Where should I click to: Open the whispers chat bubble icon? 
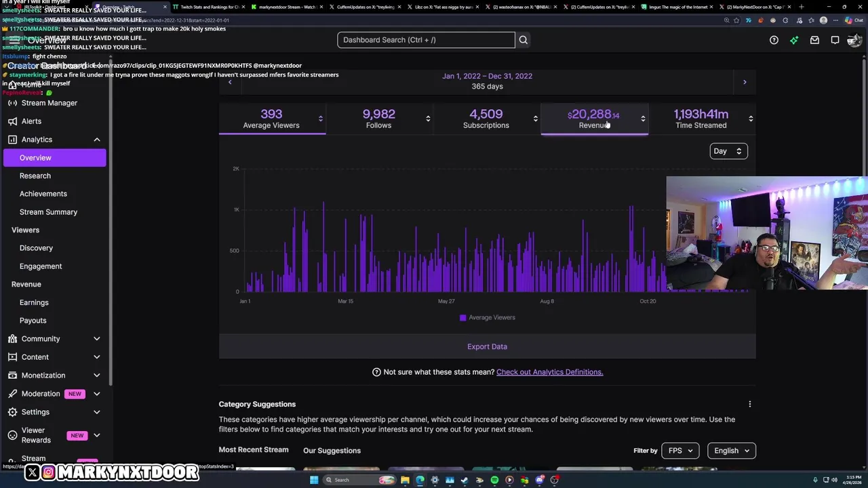835,40
